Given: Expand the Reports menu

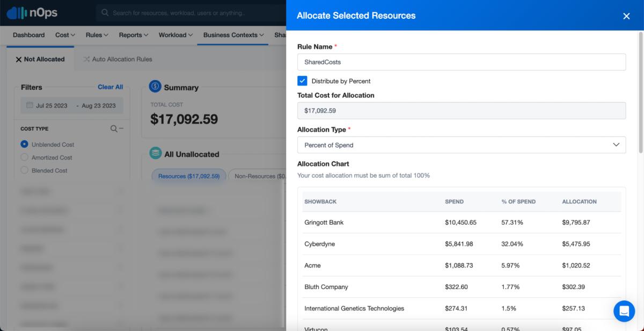Looking at the screenshot, I should click(x=134, y=35).
